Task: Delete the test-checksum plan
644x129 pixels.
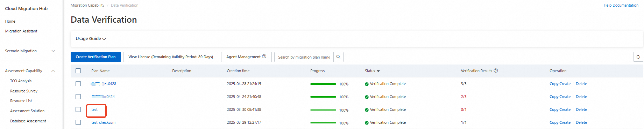Action: pos(581,122)
